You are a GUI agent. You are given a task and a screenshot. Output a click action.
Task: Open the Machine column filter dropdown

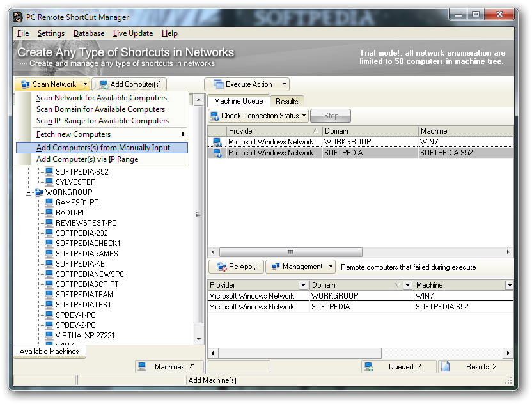pyautogui.click(x=509, y=285)
